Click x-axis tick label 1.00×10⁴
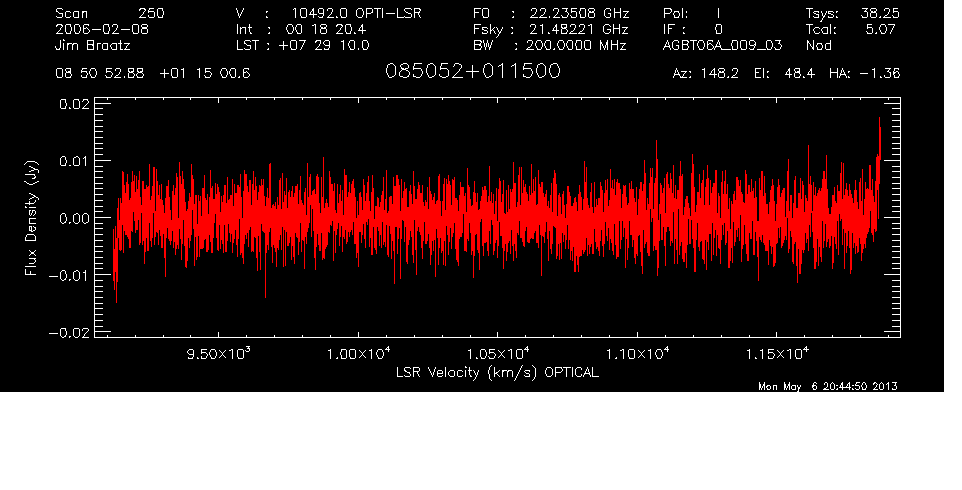 (x=358, y=354)
